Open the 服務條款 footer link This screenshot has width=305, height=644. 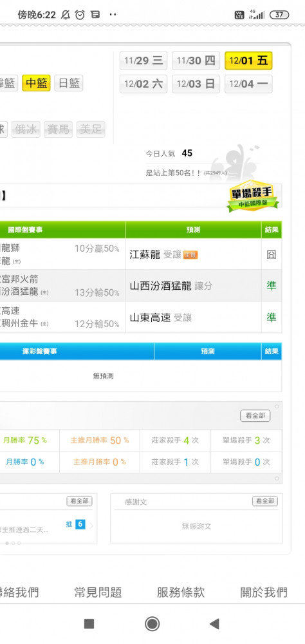181,592
